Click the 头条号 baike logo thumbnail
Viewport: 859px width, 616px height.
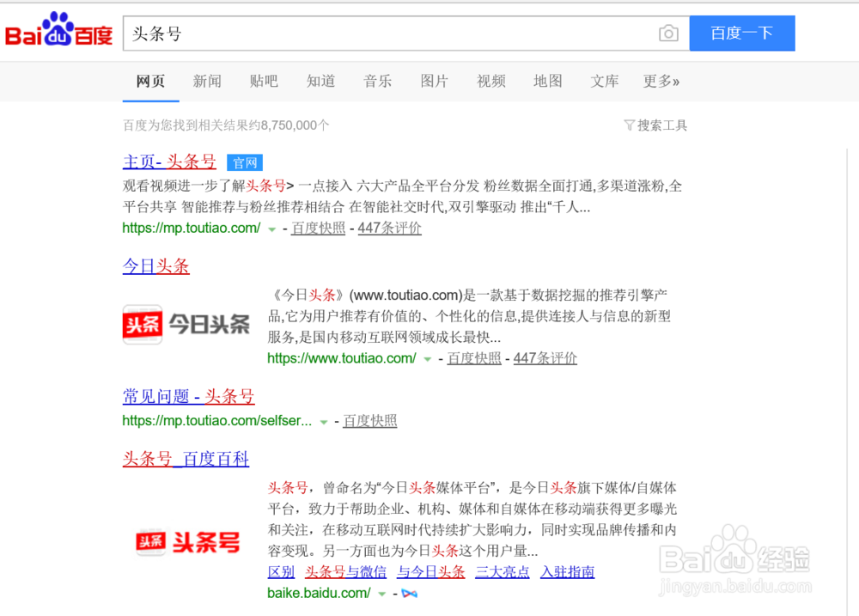(x=188, y=543)
